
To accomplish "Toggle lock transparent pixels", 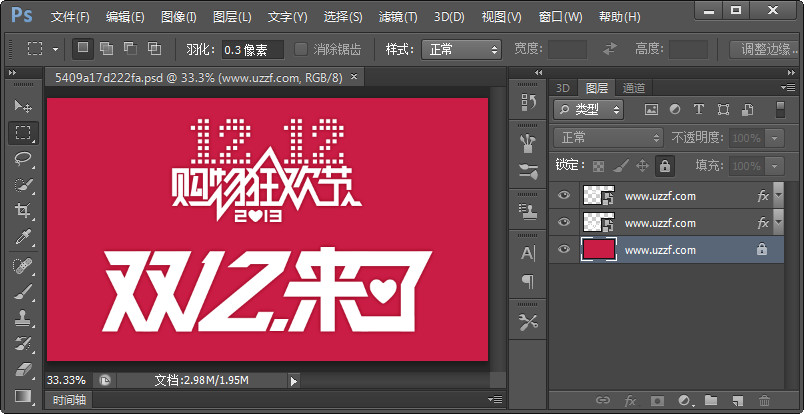I will click(598, 166).
